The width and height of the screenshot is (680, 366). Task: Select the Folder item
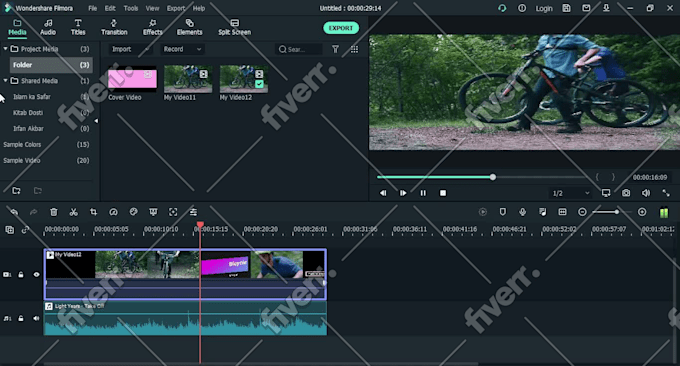pos(51,65)
